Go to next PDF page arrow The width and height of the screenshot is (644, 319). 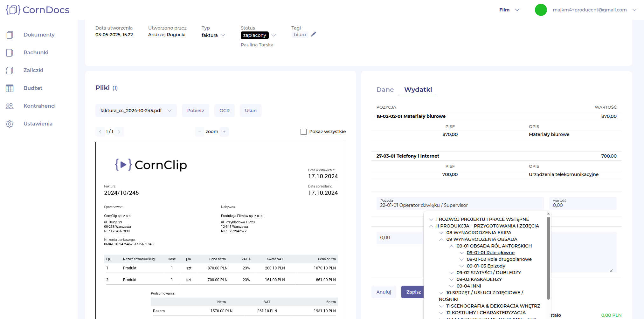pos(119,132)
